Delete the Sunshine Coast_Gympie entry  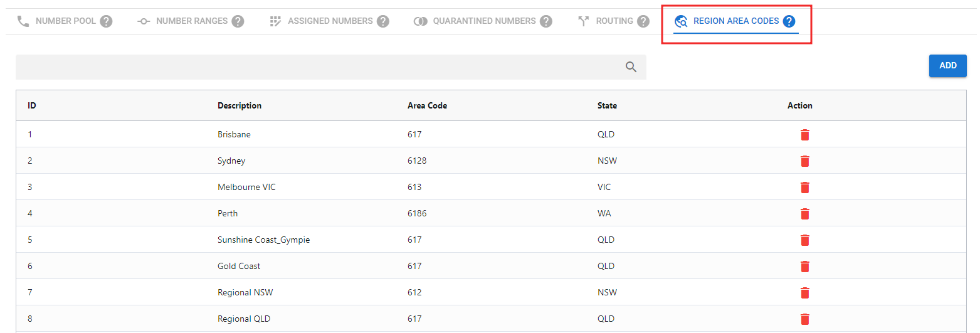click(x=805, y=240)
